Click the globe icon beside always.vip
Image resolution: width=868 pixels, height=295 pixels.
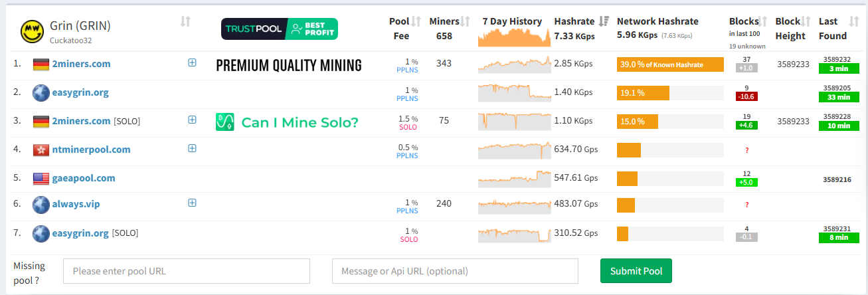pyautogui.click(x=41, y=205)
